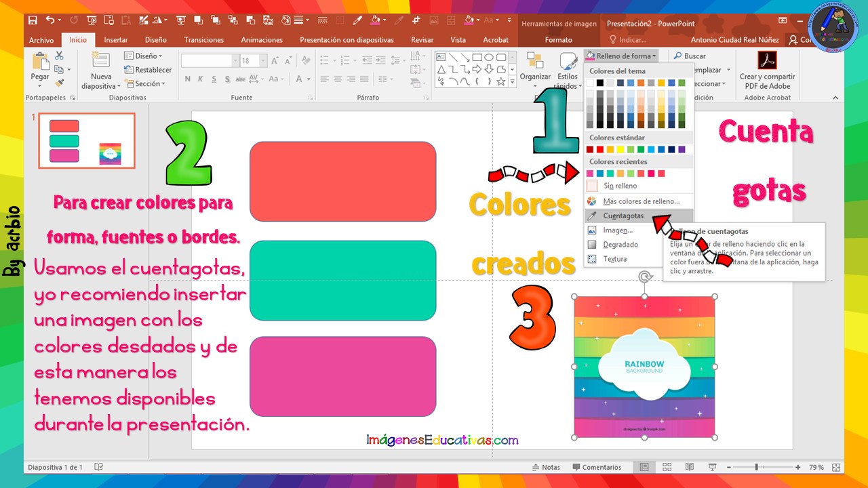Viewport: 868px width, 488px height.
Task: Click the scissors Cut icon
Action: point(59,56)
